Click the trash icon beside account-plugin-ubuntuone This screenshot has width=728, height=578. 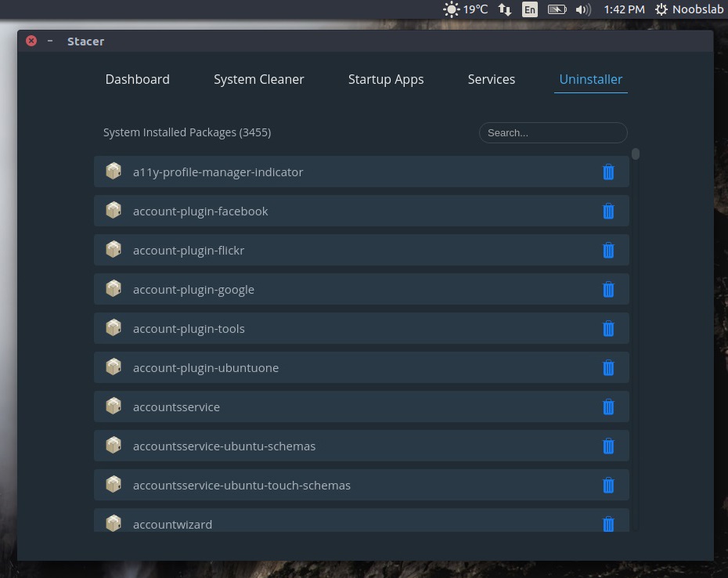[608, 367]
